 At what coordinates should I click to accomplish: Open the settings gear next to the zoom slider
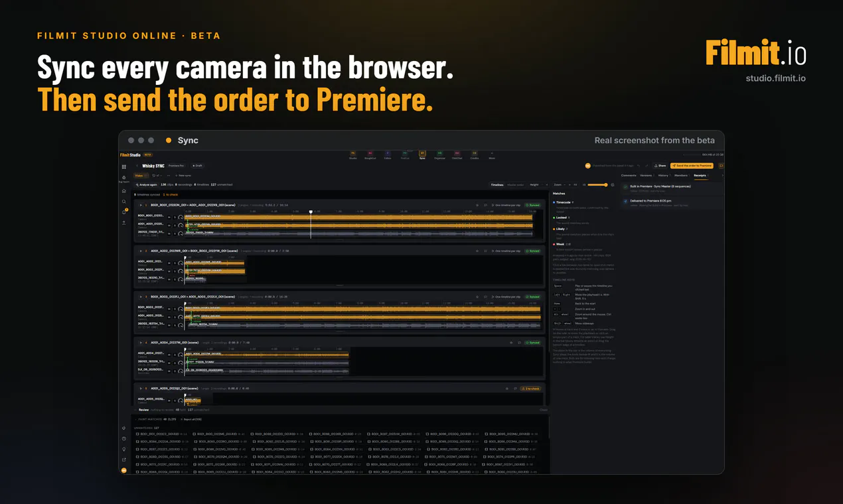click(x=614, y=185)
